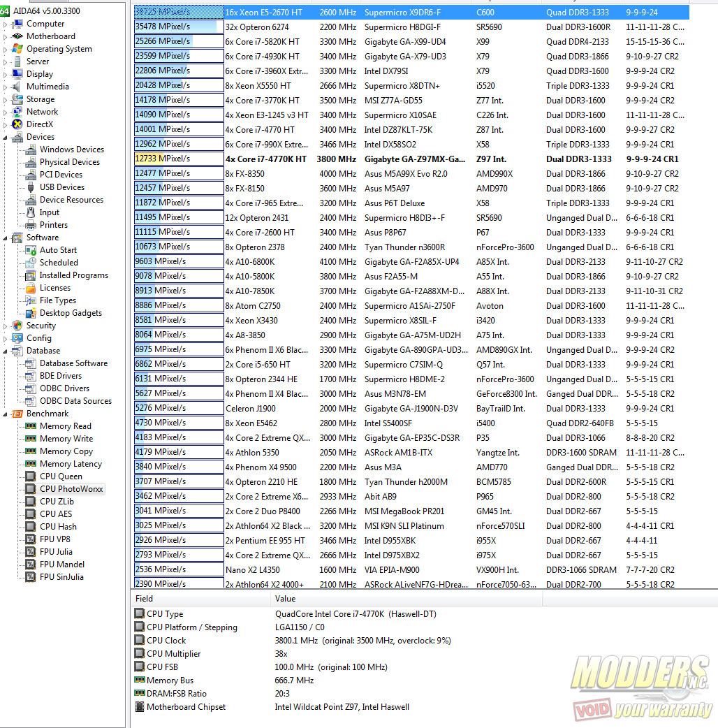The width and height of the screenshot is (718, 728).
Task: Open PCI Devices page
Action: tap(61, 174)
